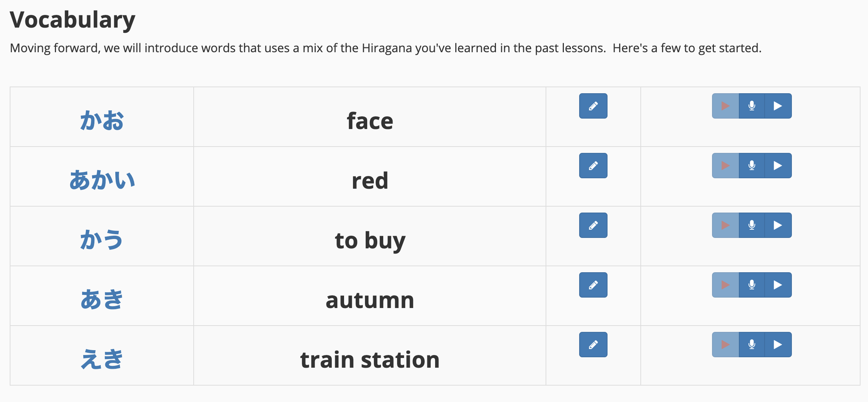Screen dimensions: 868x402
Task: Click the Japanese word あかい
Action: [x=102, y=180]
